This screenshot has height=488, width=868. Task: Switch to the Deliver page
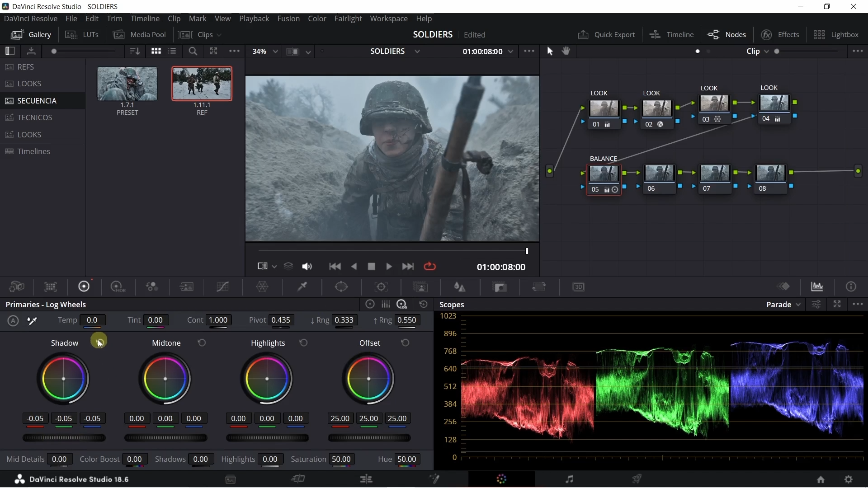pyautogui.click(x=637, y=479)
